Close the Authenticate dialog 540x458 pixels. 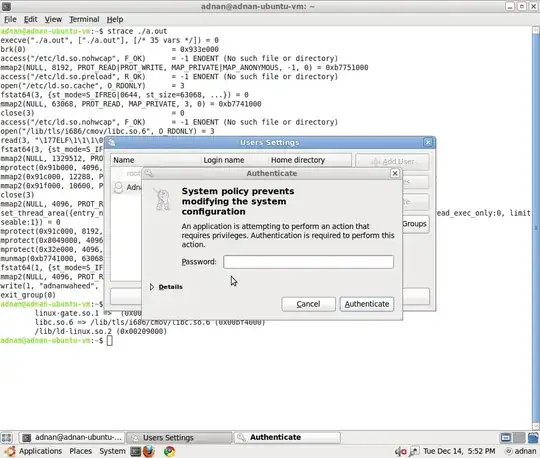click(x=395, y=173)
